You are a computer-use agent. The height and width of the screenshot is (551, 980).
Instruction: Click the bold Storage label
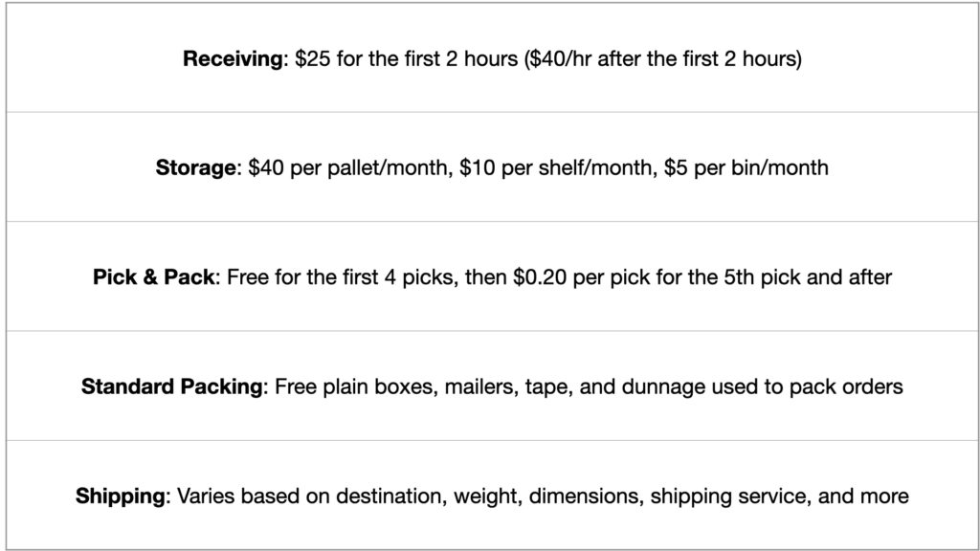[195, 167]
